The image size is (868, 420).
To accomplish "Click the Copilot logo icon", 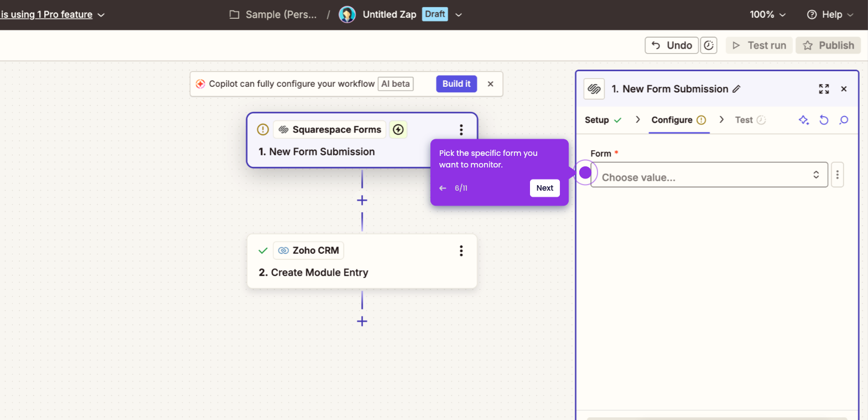I will point(200,84).
